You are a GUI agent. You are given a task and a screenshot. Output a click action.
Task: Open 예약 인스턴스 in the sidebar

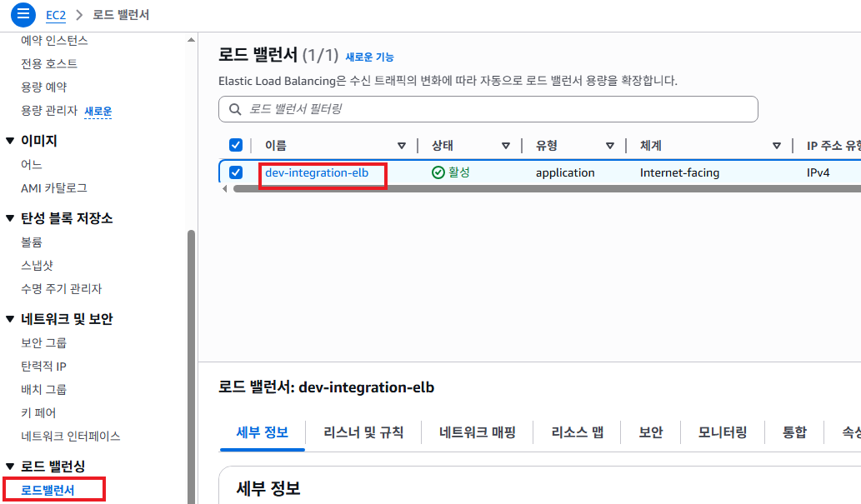click(54, 41)
